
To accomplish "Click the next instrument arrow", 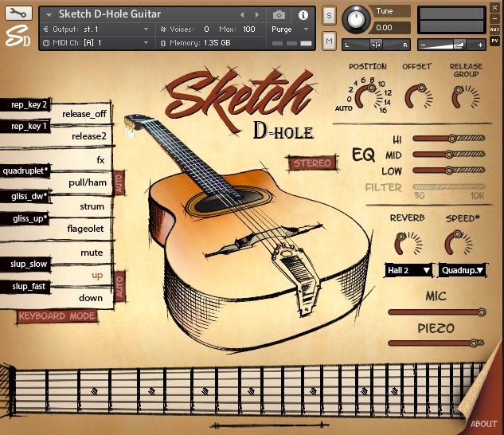I will tap(256, 15).
